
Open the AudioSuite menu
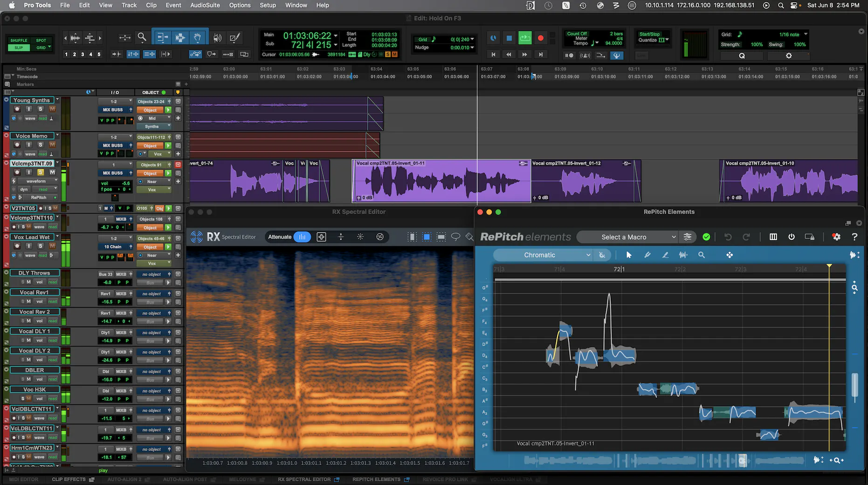pyautogui.click(x=205, y=5)
